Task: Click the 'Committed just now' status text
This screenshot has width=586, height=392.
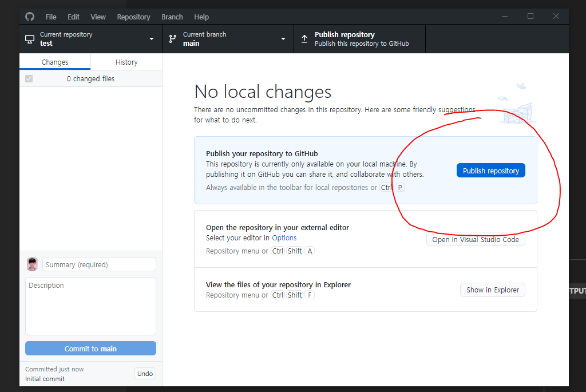Action: [54, 369]
